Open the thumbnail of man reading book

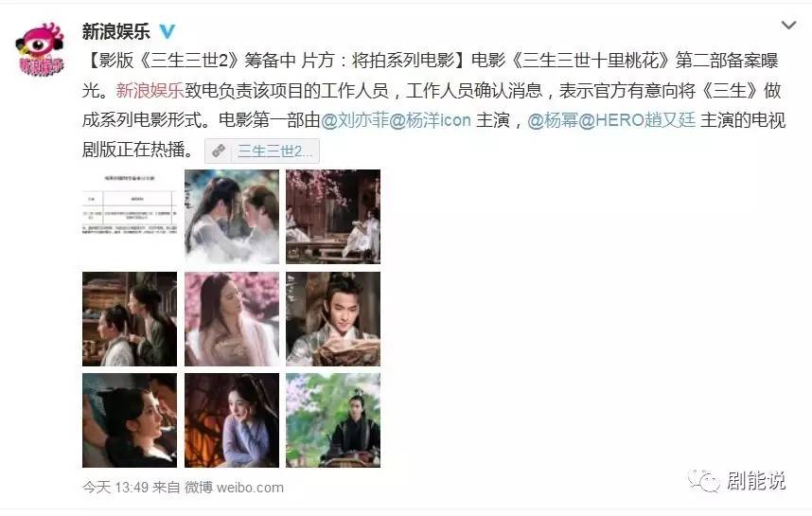tap(333, 319)
